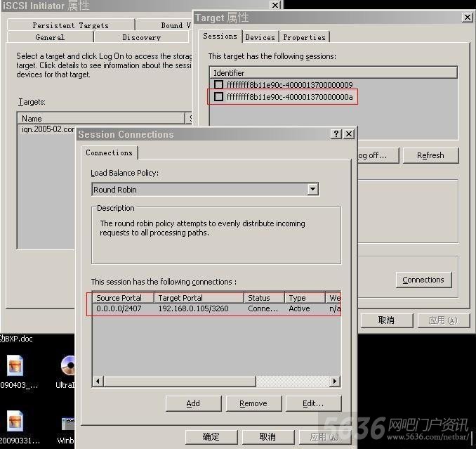Click 应用(A) in Session Connections dialog
This screenshot has width=476, height=449.
tap(325, 437)
